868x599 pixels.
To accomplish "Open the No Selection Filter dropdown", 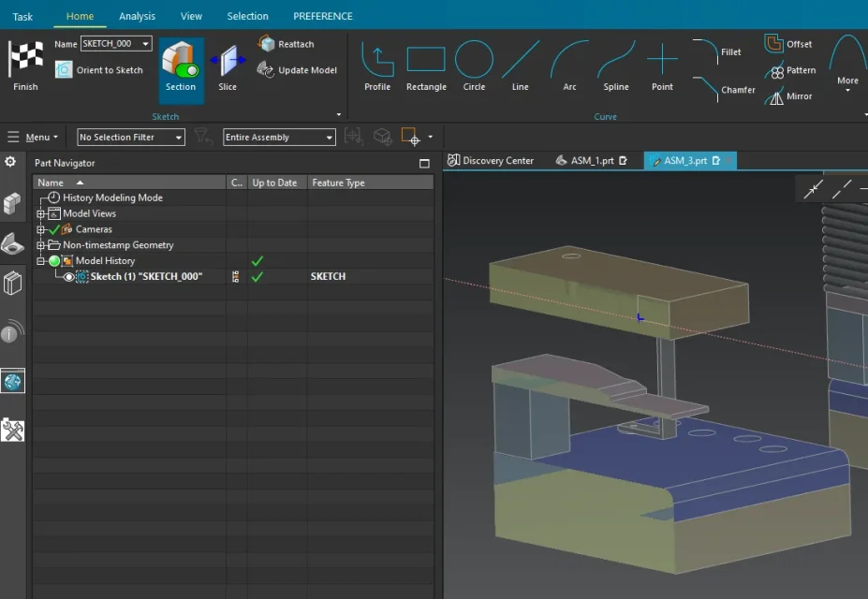I will [131, 138].
